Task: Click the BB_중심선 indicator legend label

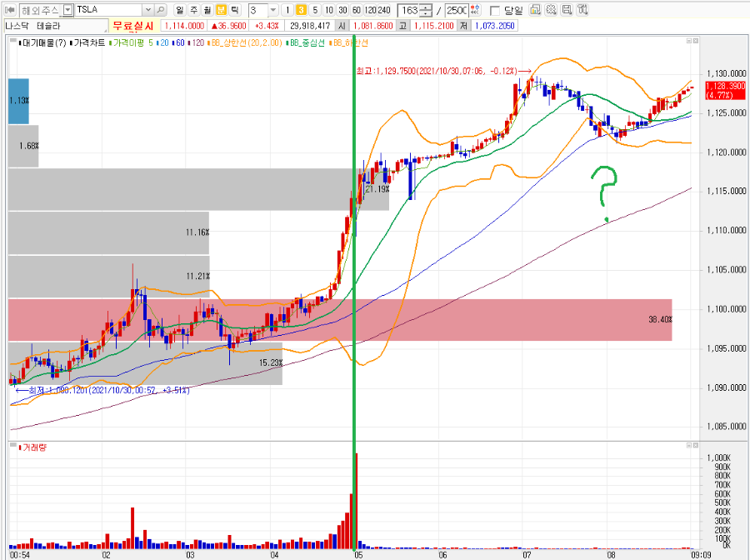Action: (x=307, y=43)
